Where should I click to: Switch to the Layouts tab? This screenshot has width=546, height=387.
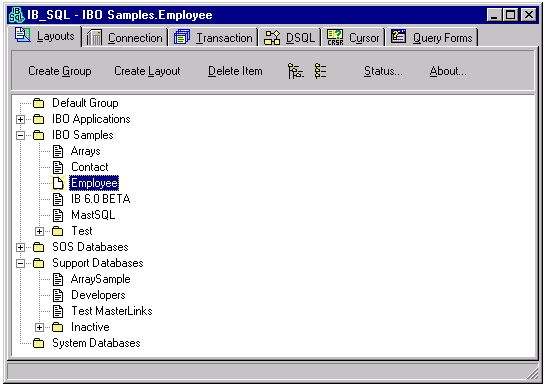(x=45, y=36)
